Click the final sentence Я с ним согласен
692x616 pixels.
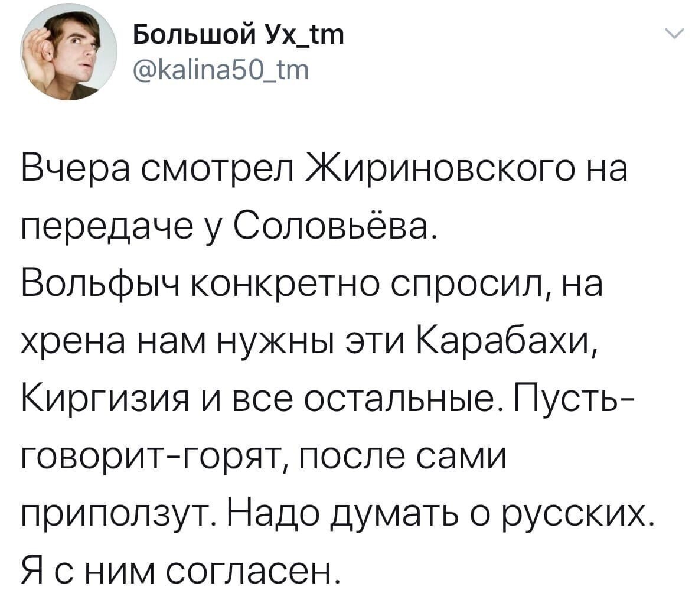tap(181, 571)
